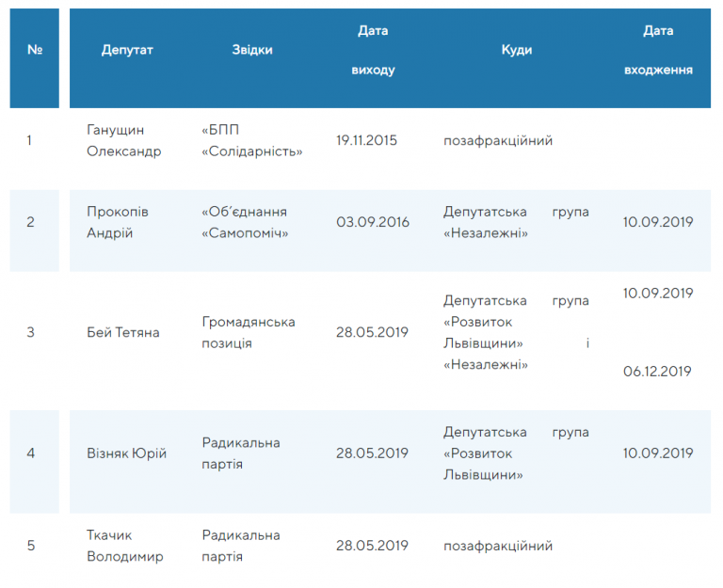The width and height of the screenshot is (723, 588).
Task: Select deputy name Прокопів Андрій
Action: (118, 222)
